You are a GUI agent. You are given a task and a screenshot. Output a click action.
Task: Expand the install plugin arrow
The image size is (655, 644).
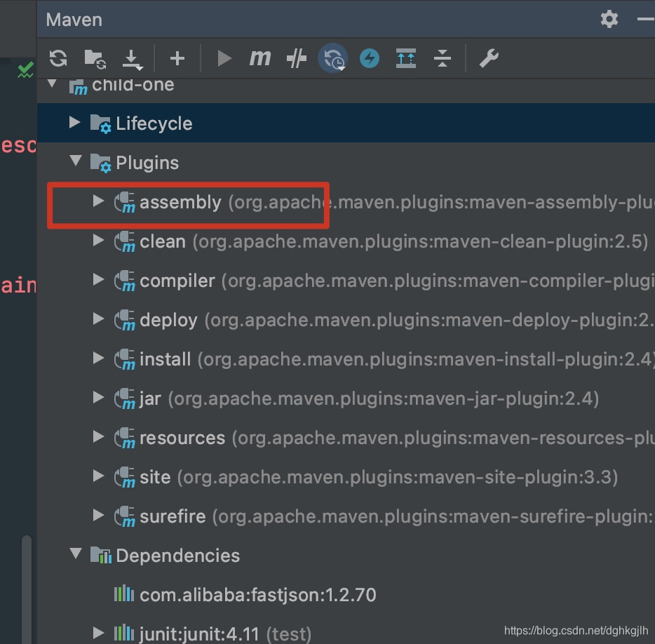pos(99,358)
